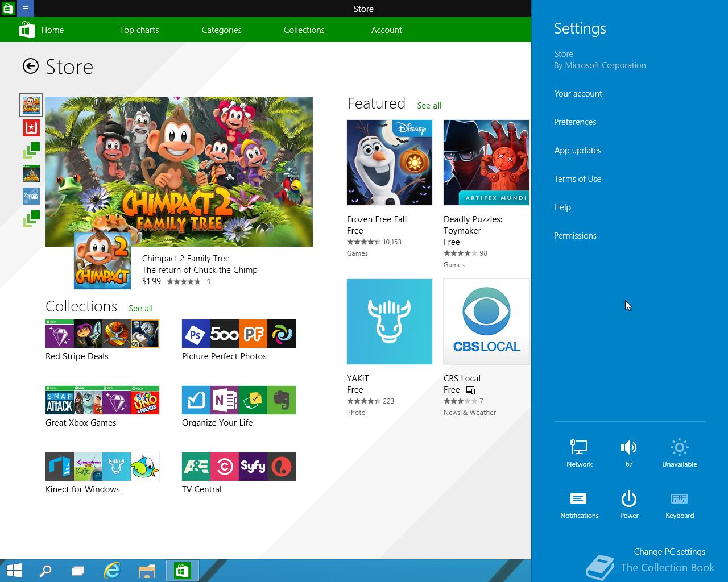Viewport: 728px width, 582px height.
Task: Click Change PC settings link
Action: pyautogui.click(x=669, y=552)
